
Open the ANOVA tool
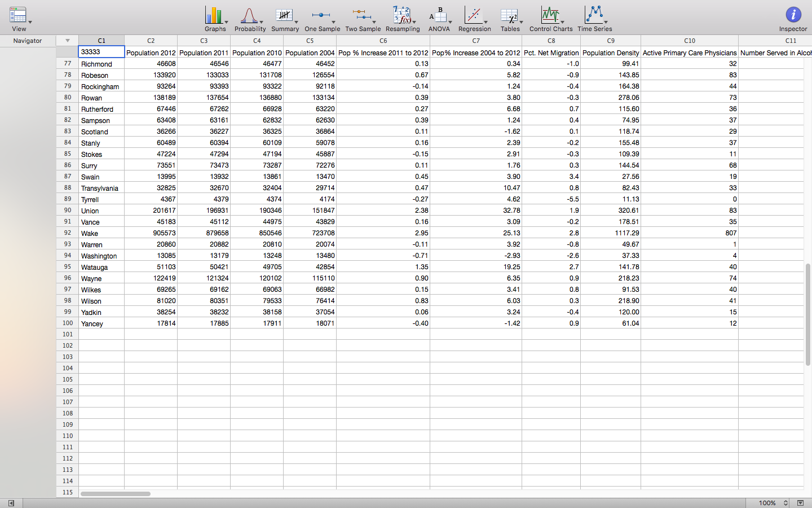[x=439, y=19]
